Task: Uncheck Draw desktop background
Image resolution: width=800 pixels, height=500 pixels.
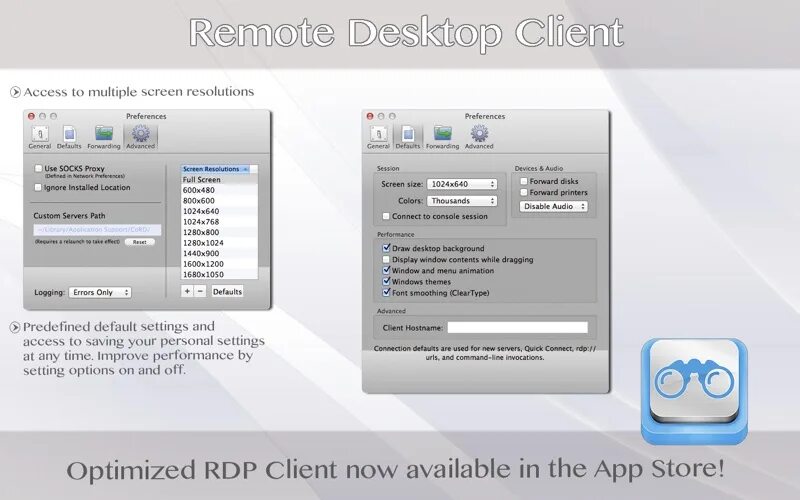Action: pyautogui.click(x=386, y=248)
